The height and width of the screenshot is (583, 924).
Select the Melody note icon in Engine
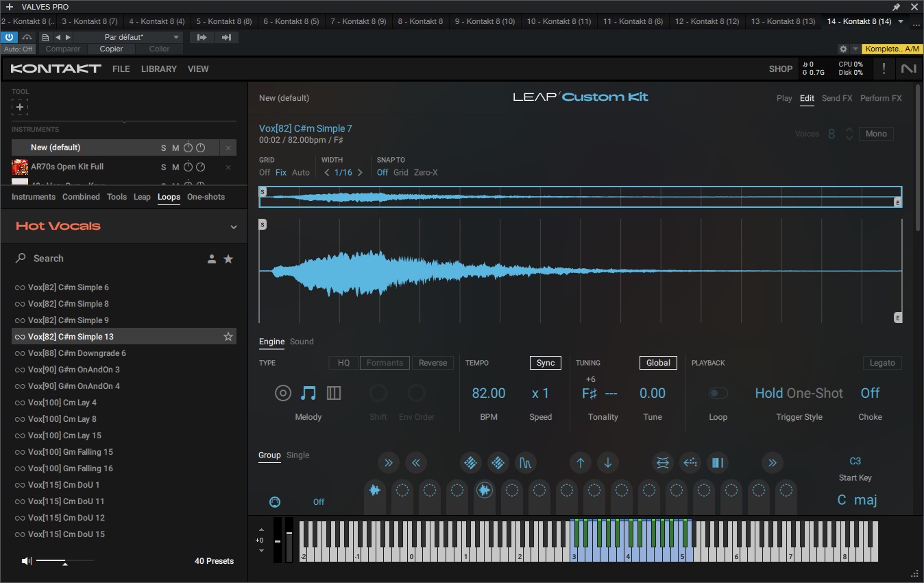click(308, 392)
